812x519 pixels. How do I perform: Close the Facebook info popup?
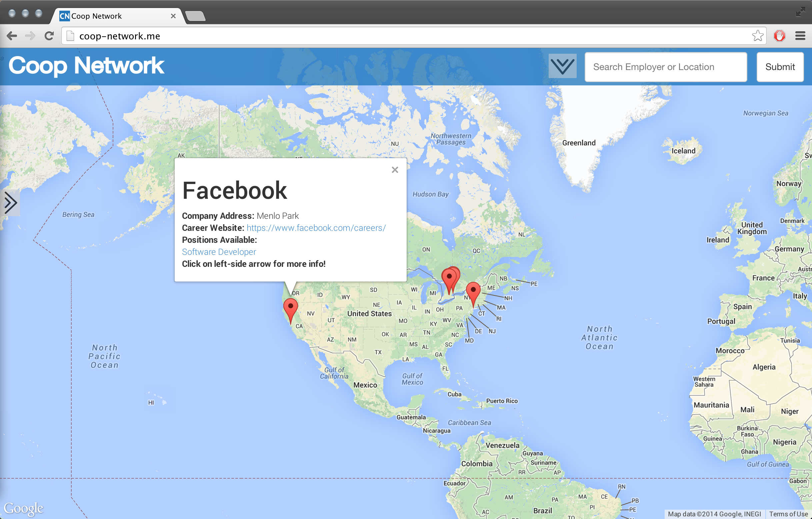(395, 170)
